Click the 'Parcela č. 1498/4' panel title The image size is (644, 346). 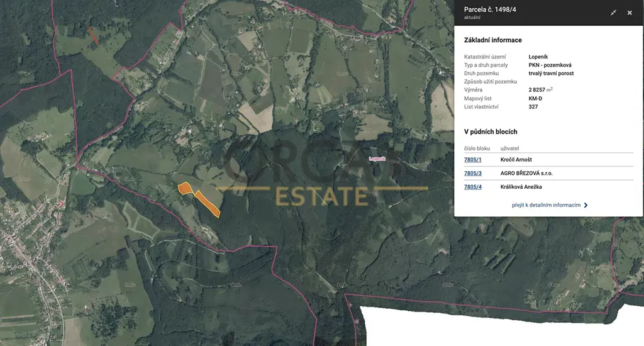coord(494,9)
